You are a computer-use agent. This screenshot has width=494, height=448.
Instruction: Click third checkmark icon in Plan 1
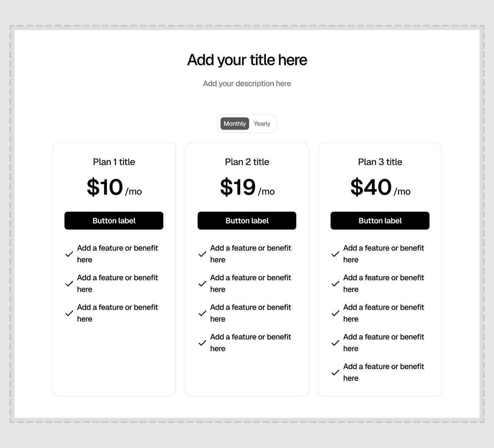pos(69,313)
